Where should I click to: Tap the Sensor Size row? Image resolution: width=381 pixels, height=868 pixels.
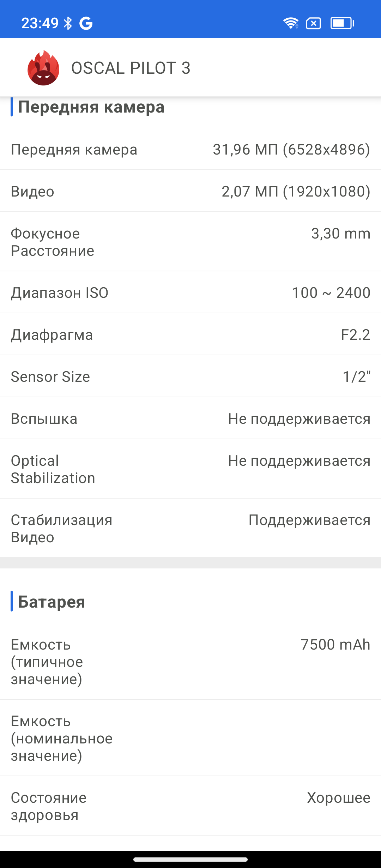[190, 376]
